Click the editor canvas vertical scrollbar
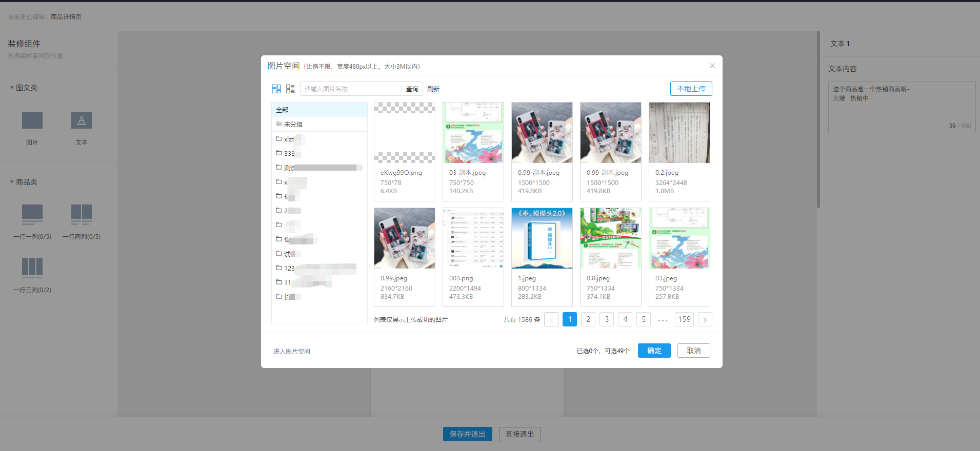980x451 pixels. click(x=818, y=119)
